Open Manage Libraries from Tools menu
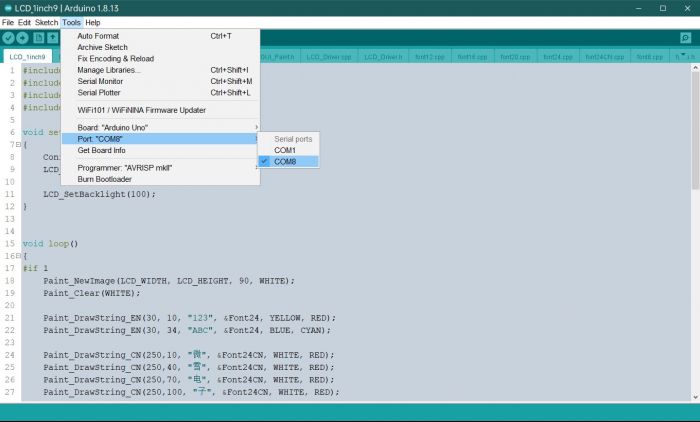This screenshot has height=422, width=700. 160,70
